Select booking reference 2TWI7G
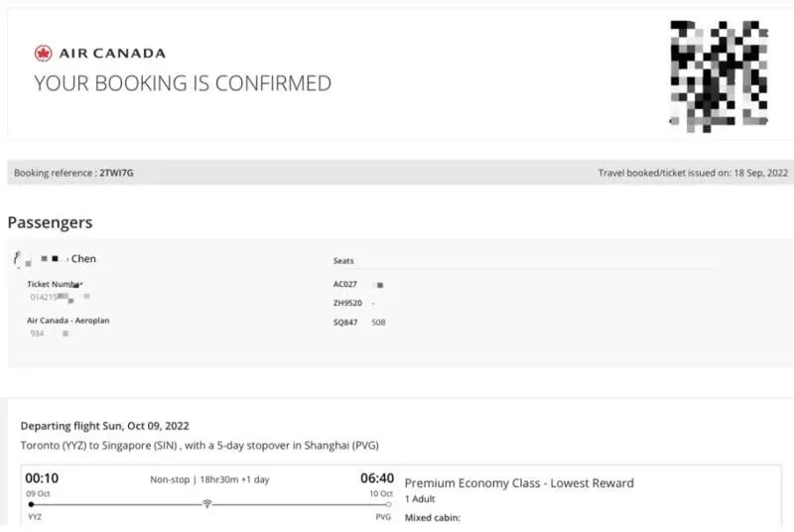The width and height of the screenshot is (794, 532). [116, 173]
